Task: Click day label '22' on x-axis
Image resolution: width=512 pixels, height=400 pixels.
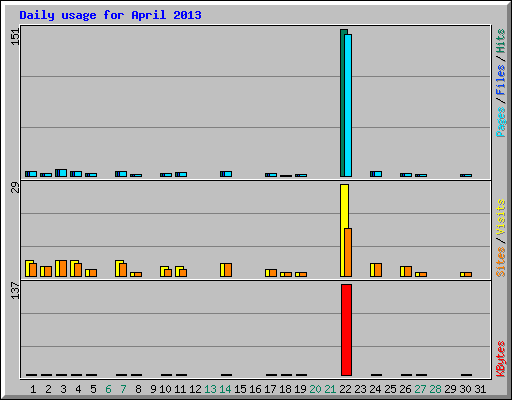Action: click(x=345, y=389)
